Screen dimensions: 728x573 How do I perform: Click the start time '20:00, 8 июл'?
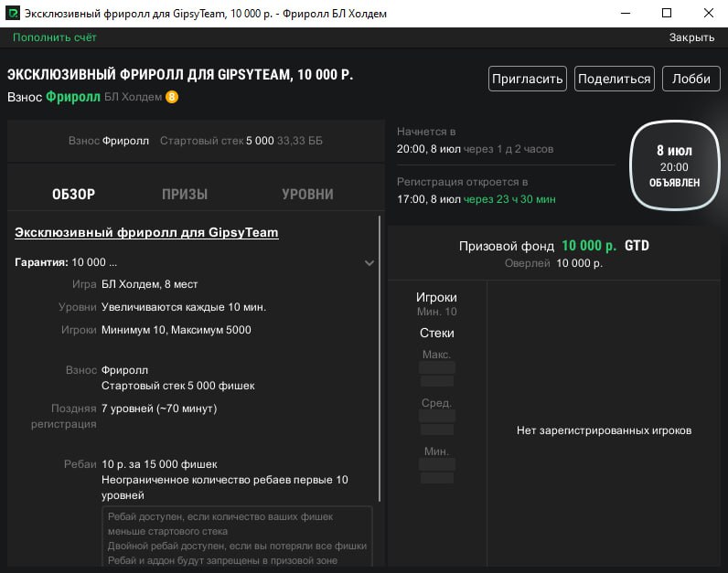[429, 149]
